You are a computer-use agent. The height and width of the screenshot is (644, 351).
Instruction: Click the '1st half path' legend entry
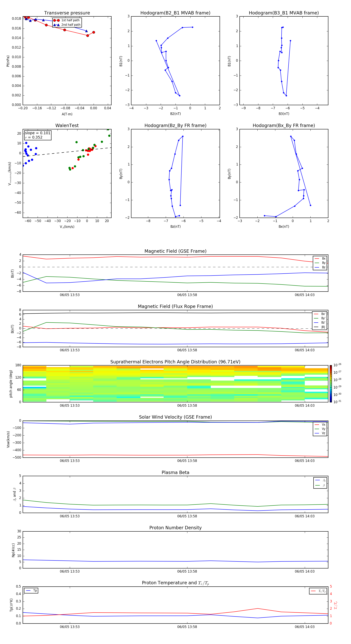coord(67,20)
